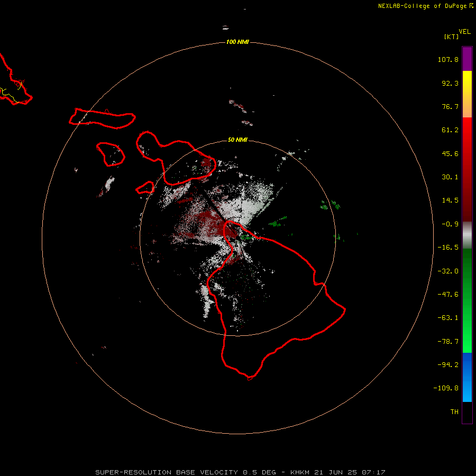The width and height of the screenshot is (476, 476).
Task: Click the [KT] units label
Action: 452,36
